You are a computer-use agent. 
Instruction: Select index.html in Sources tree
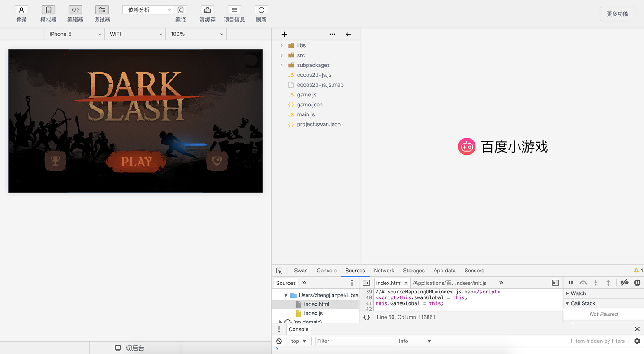(x=316, y=304)
